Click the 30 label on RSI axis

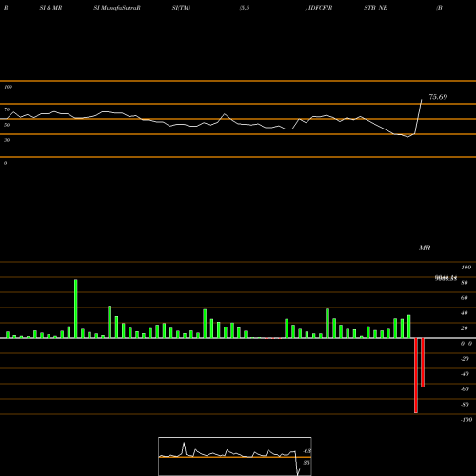click(7, 140)
